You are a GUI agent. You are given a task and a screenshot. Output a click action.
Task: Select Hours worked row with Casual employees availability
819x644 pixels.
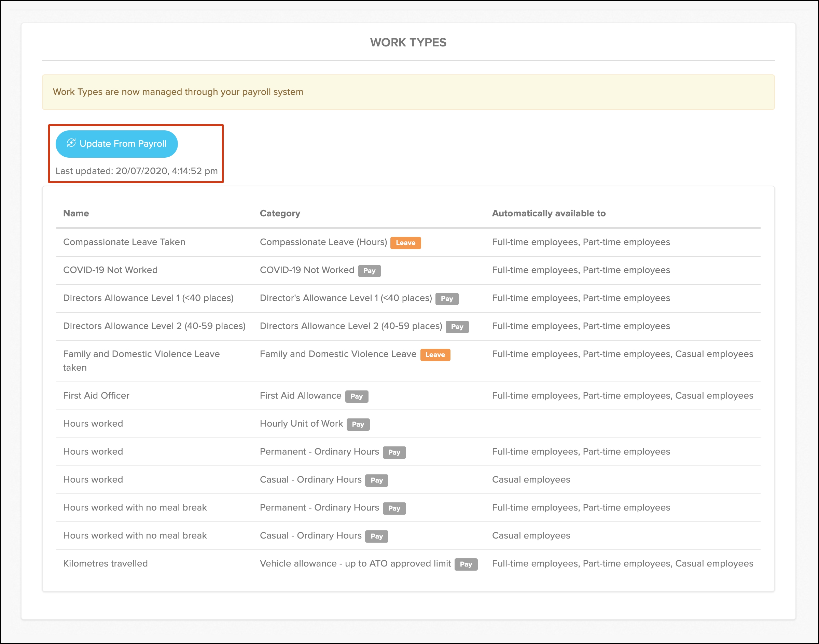pyautogui.click(x=93, y=480)
